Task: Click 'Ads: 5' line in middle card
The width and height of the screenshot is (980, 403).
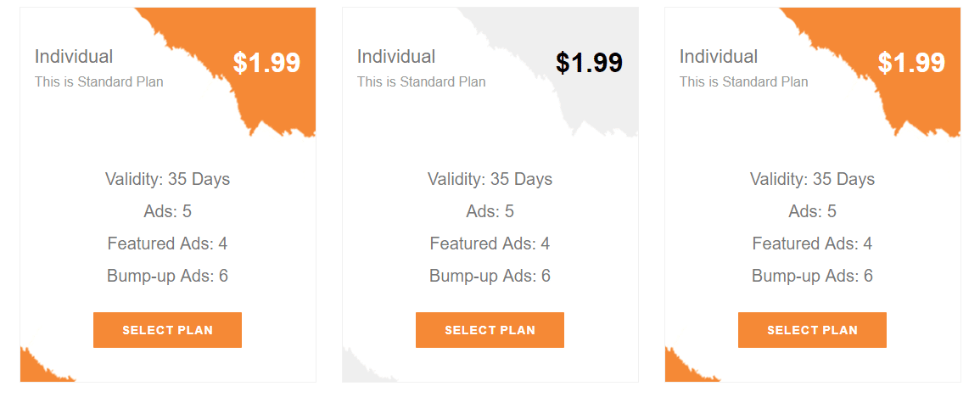Action: point(490,211)
